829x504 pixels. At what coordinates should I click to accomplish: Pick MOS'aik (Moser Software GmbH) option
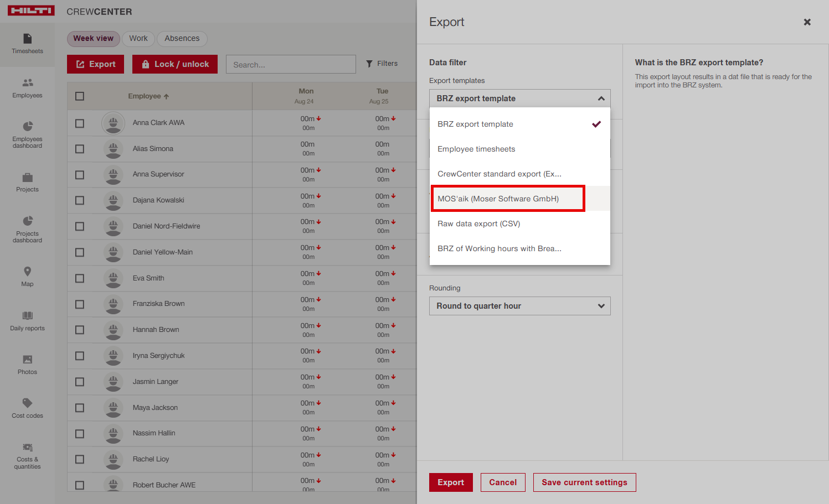519,199
